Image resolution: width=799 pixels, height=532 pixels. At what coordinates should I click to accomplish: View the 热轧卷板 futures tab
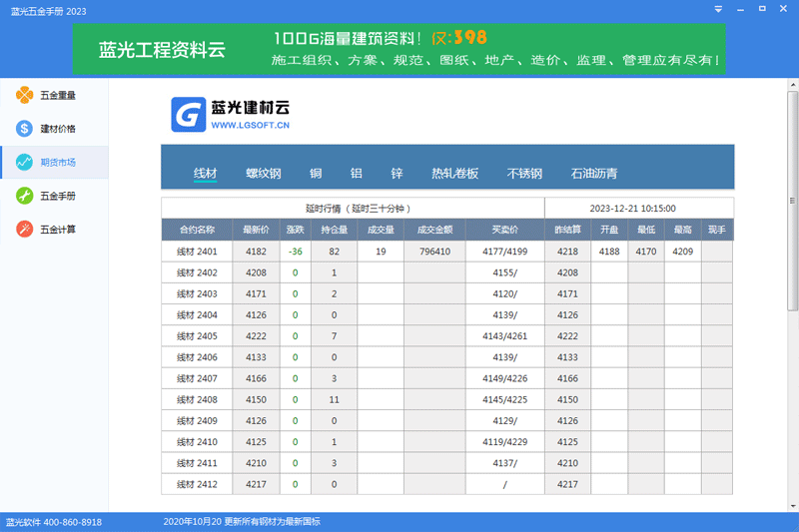point(454,174)
